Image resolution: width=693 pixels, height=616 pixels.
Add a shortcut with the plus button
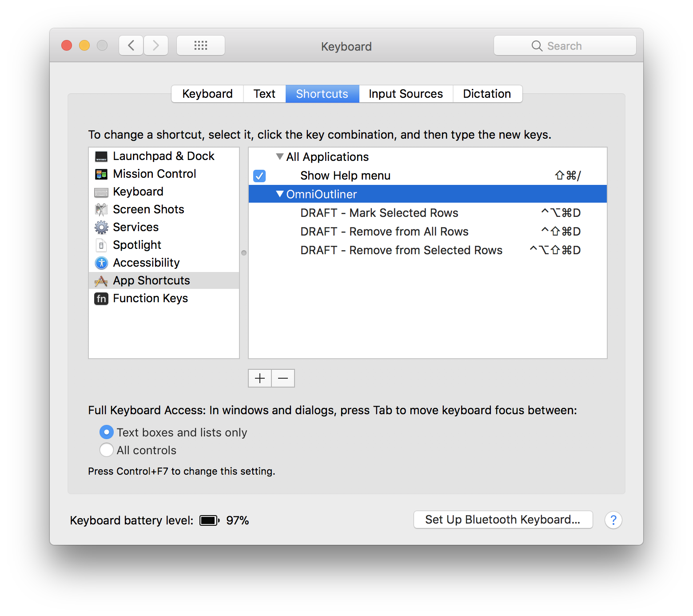tap(260, 378)
